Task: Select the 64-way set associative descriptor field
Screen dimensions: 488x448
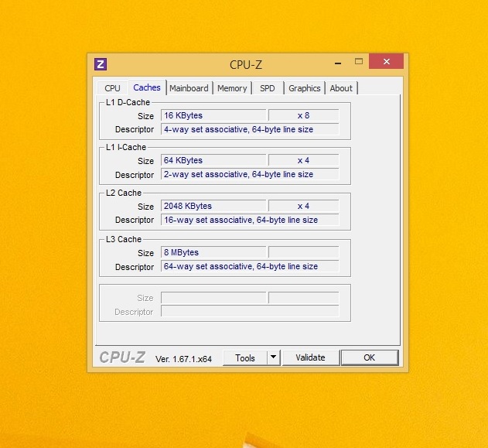Action: 250,266
